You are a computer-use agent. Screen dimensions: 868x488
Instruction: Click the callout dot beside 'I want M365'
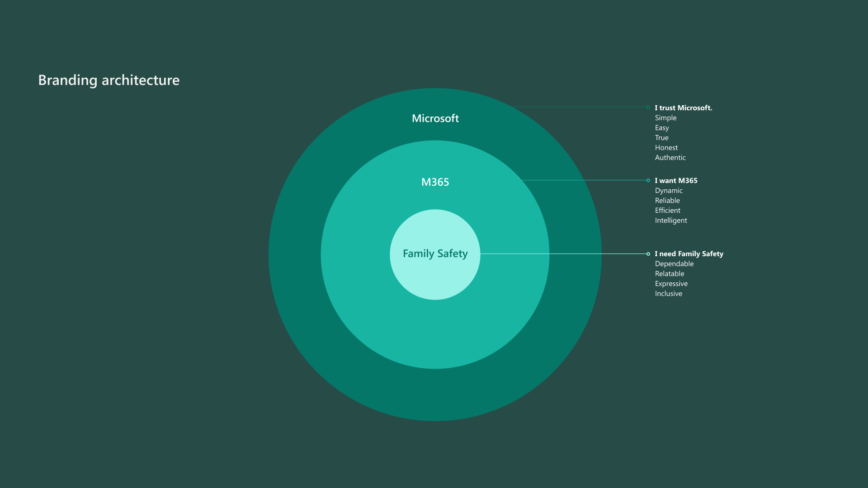(x=648, y=180)
